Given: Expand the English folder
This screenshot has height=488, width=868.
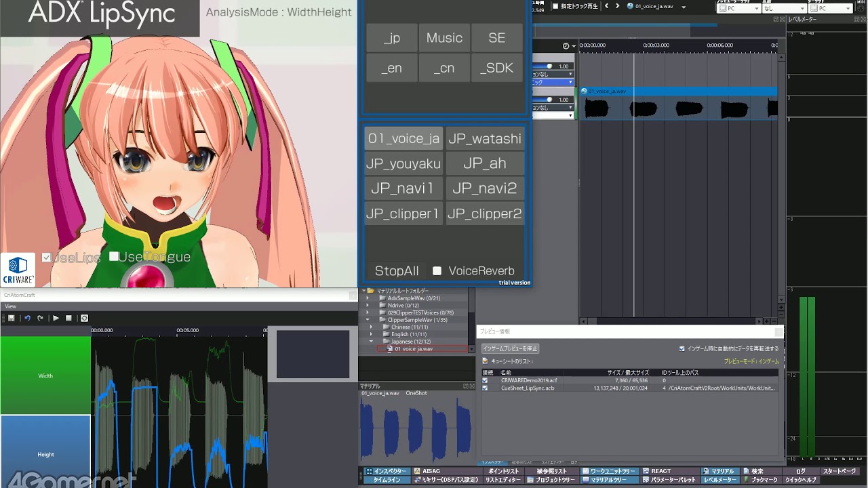Looking at the screenshot, I should tap(371, 334).
